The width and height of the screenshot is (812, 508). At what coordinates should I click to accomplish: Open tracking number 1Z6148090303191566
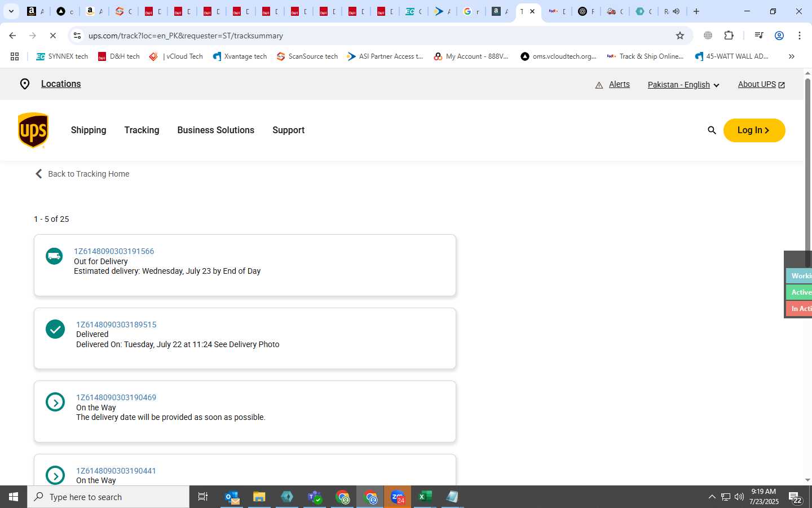(114, 251)
